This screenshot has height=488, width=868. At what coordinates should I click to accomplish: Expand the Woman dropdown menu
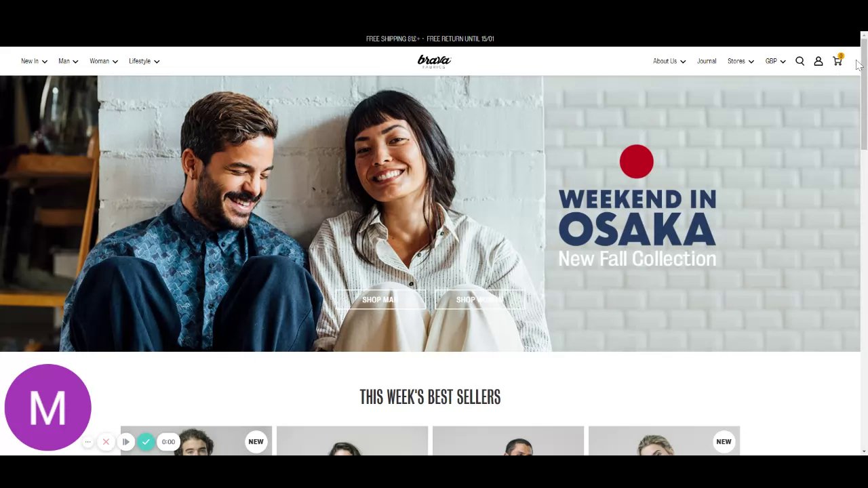tap(104, 61)
